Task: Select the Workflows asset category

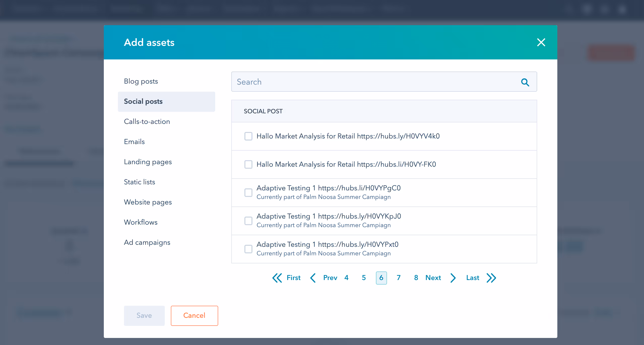Action: point(141,222)
